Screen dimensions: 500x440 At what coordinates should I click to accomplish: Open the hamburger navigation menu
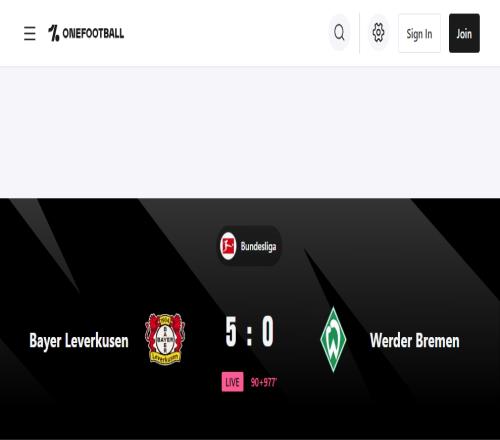pyautogui.click(x=30, y=33)
